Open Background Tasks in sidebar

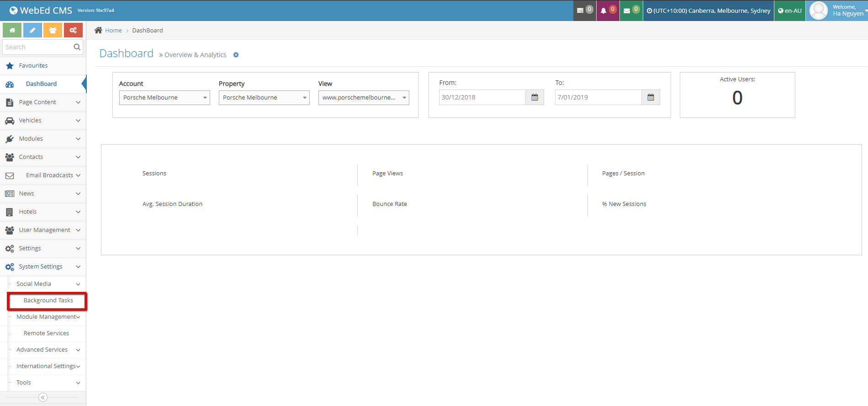[48, 301]
